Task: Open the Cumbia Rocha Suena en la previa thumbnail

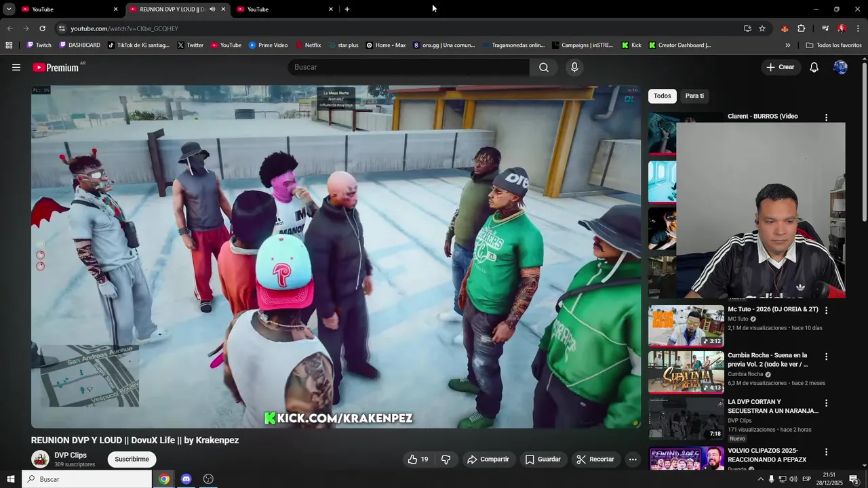Action: (686, 372)
